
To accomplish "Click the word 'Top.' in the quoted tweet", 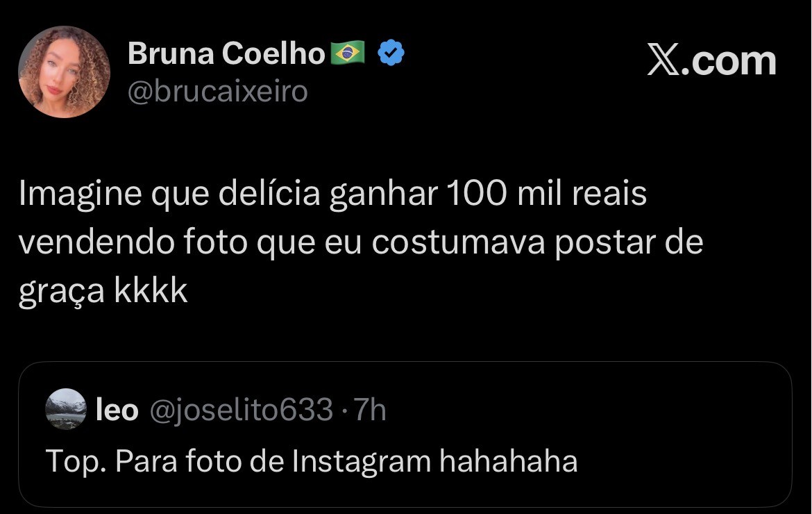I will (x=76, y=461).
